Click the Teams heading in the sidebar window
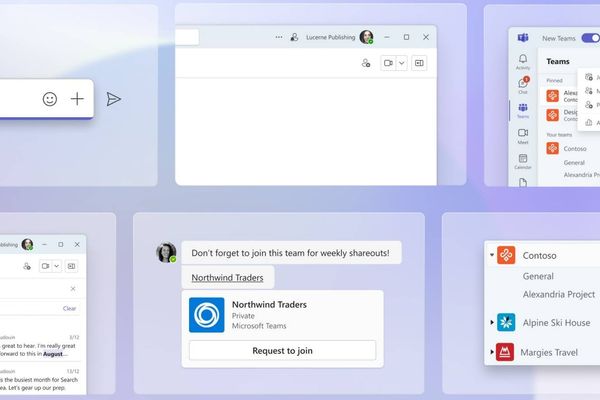 (558, 61)
